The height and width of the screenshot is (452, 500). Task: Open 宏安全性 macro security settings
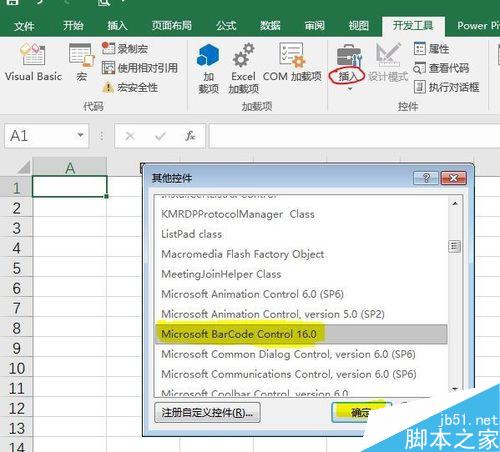tap(130, 87)
